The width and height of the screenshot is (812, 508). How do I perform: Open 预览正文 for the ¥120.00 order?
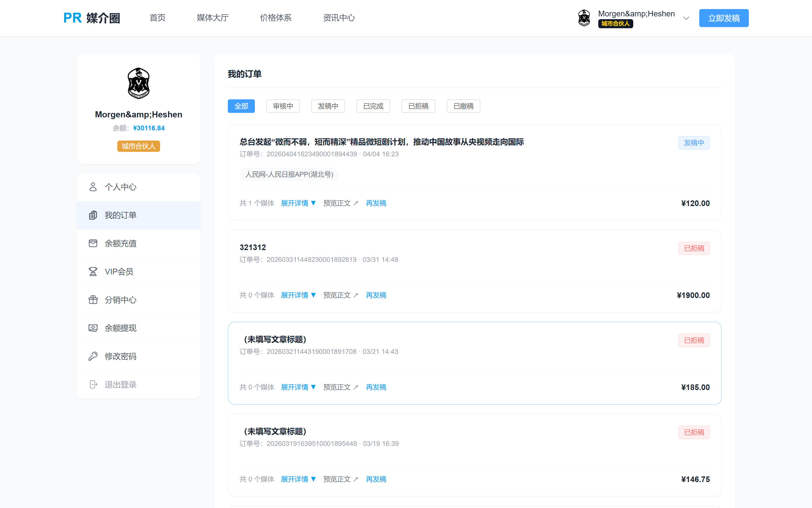click(341, 203)
